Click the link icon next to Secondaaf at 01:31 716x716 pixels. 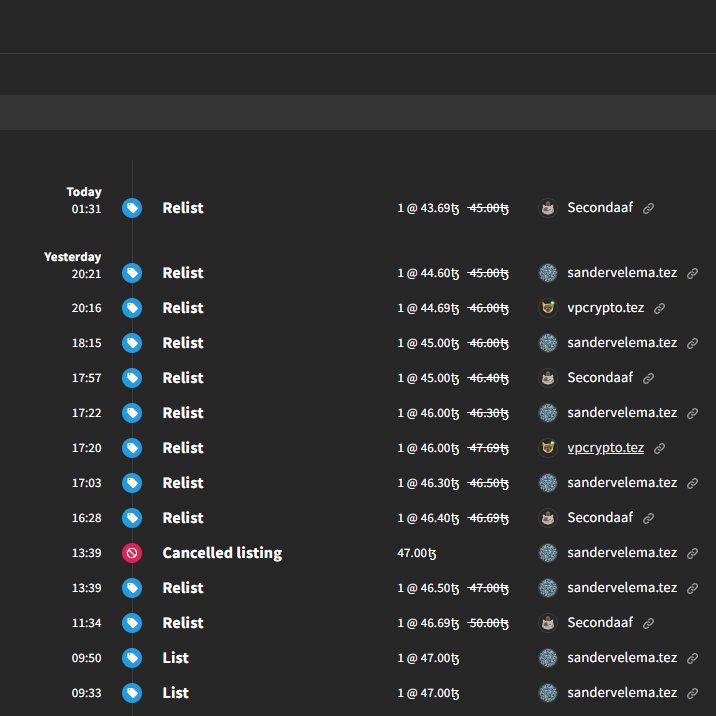pyautogui.click(x=648, y=209)
